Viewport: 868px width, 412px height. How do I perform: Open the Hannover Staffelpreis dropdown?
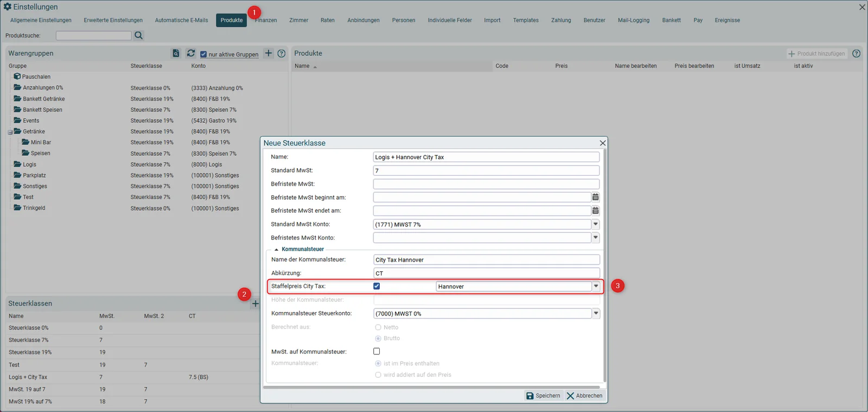click(596, 286)
